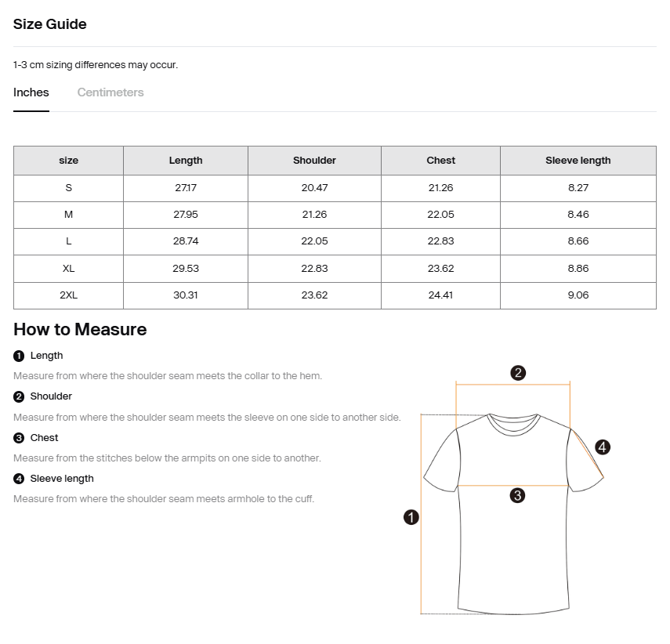Select marker 2 above the shirt shoulders
Viewport: 670px width, 644px height.
click(x=518, y=373)
